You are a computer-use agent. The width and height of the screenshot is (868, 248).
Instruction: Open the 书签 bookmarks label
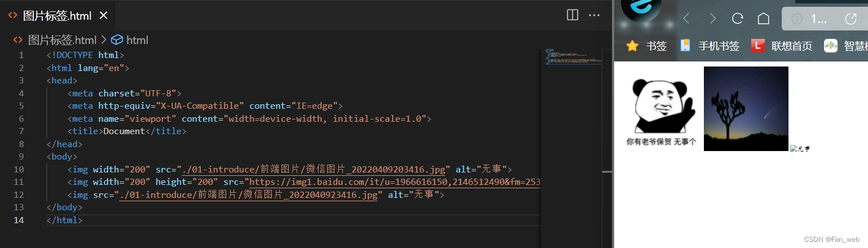[656, 46]
